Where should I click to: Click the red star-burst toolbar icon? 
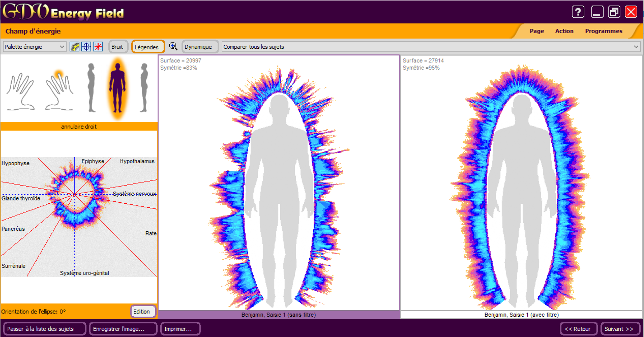point(98,47)
